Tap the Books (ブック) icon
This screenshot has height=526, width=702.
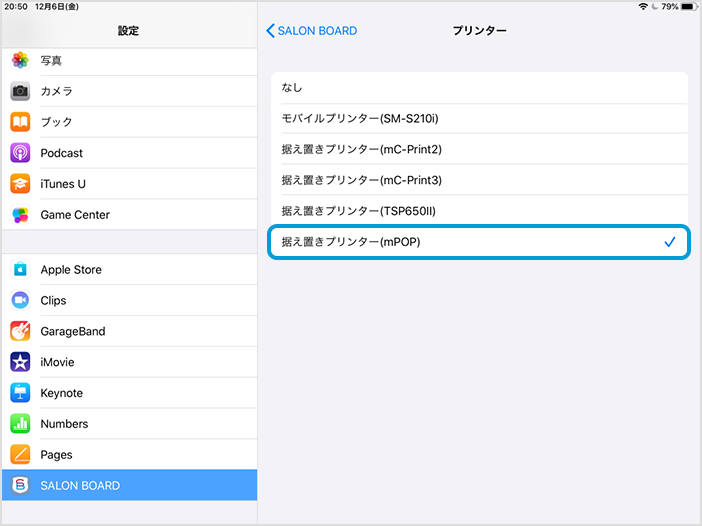coord(20,122)
